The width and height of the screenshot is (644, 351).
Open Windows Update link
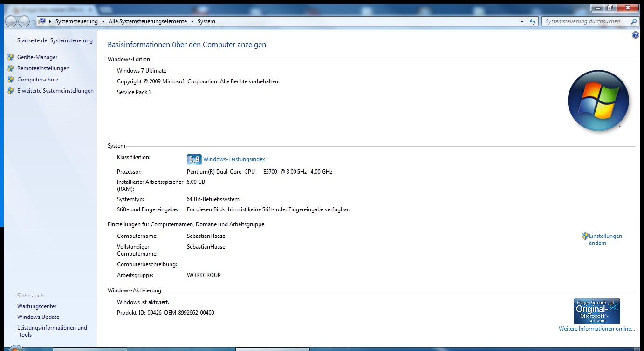click(x=38, y=317)
